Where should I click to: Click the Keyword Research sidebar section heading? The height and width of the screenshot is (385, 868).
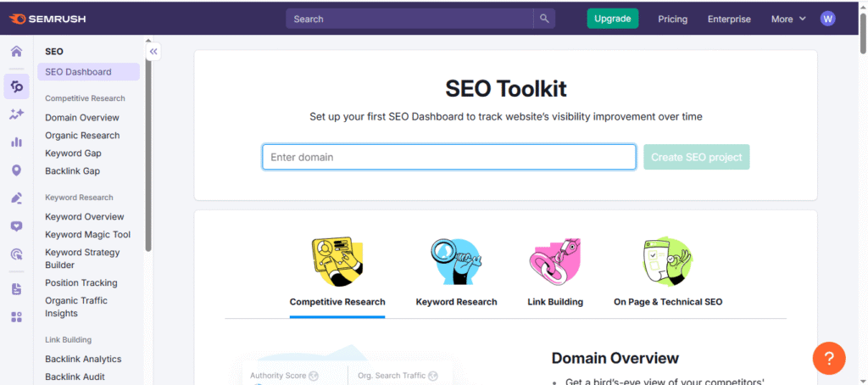(x=79, y=198)
